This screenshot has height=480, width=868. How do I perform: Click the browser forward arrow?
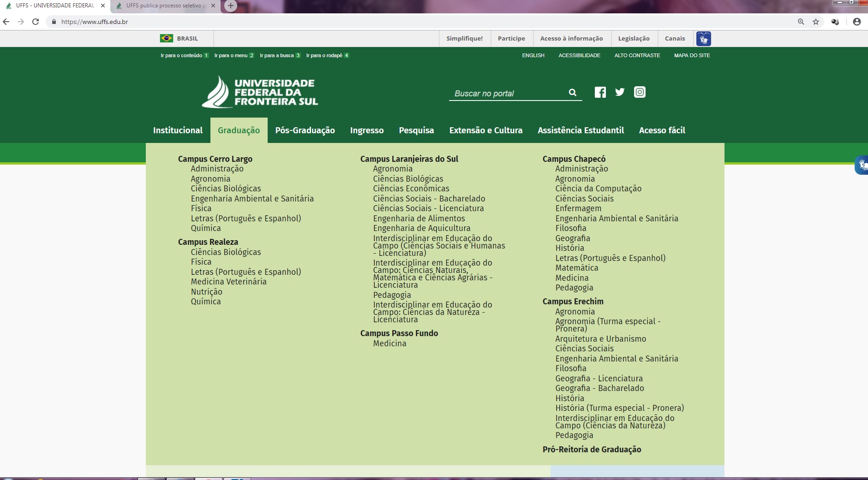pos(21,22)
